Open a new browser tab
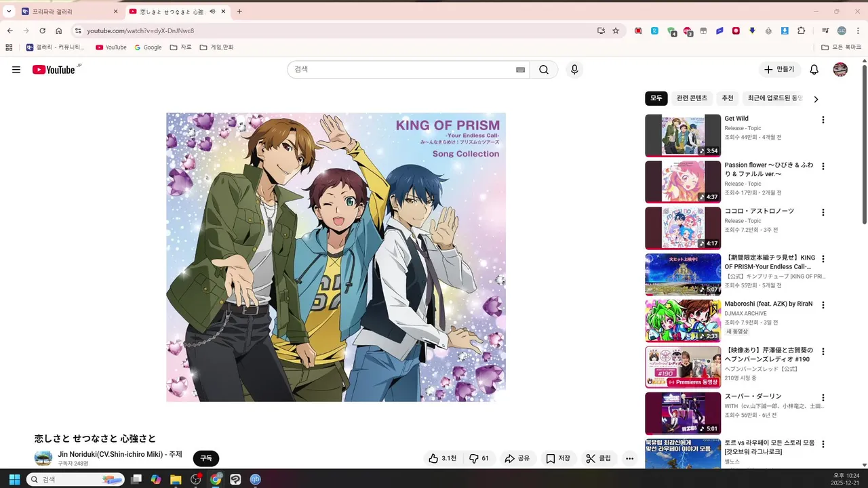The image size is (868, 488). tap(239, 12)
